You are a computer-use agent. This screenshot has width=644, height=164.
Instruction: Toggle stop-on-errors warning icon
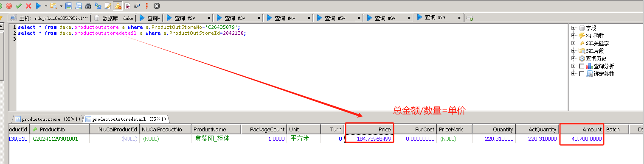(118, 6)
